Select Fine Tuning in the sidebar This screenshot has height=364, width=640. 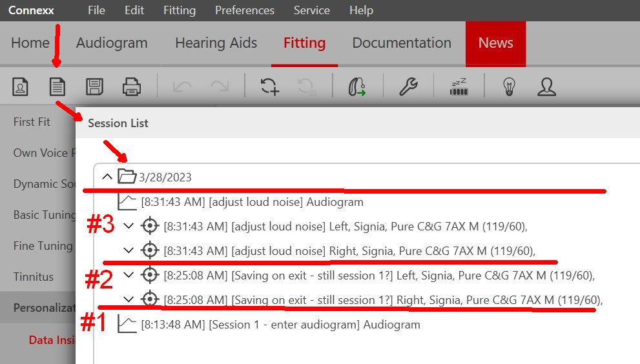[43, 246]
